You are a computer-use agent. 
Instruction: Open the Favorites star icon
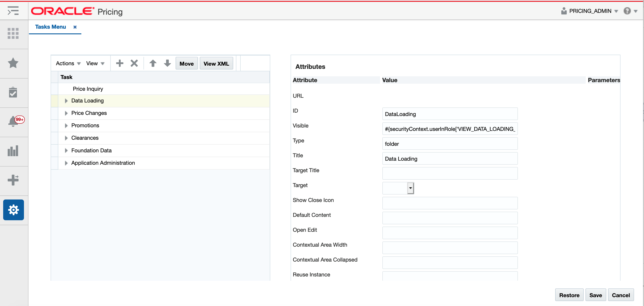(13, 63)
